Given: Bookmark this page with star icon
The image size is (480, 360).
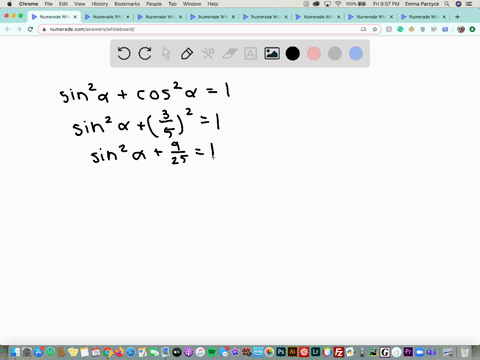Looking at the screenshot, I should 375,29.
